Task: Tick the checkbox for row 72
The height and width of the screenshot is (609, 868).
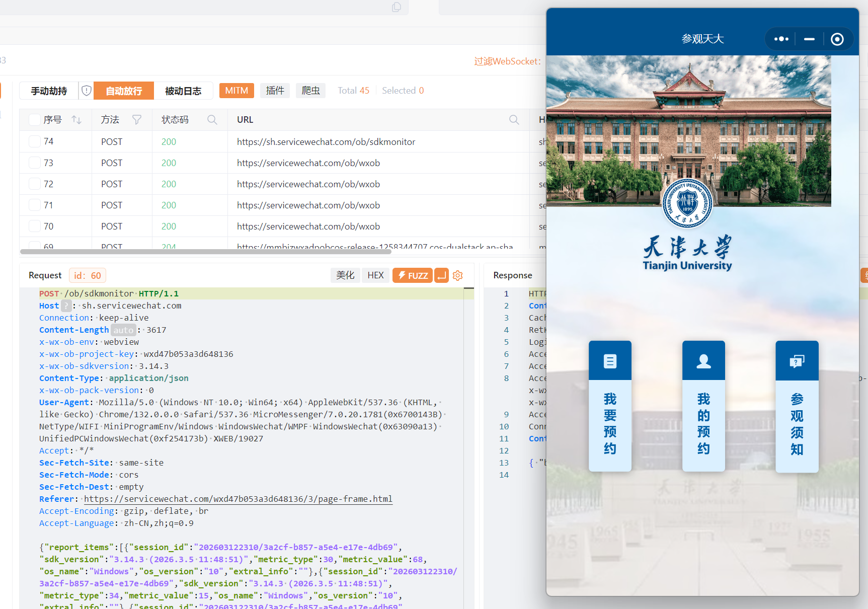Action: click(x=35, y=184)
